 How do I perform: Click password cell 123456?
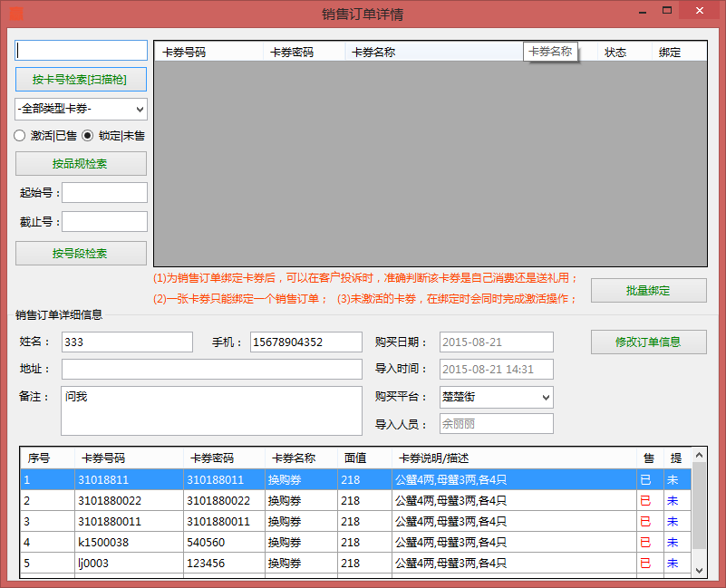click(224, 563)
